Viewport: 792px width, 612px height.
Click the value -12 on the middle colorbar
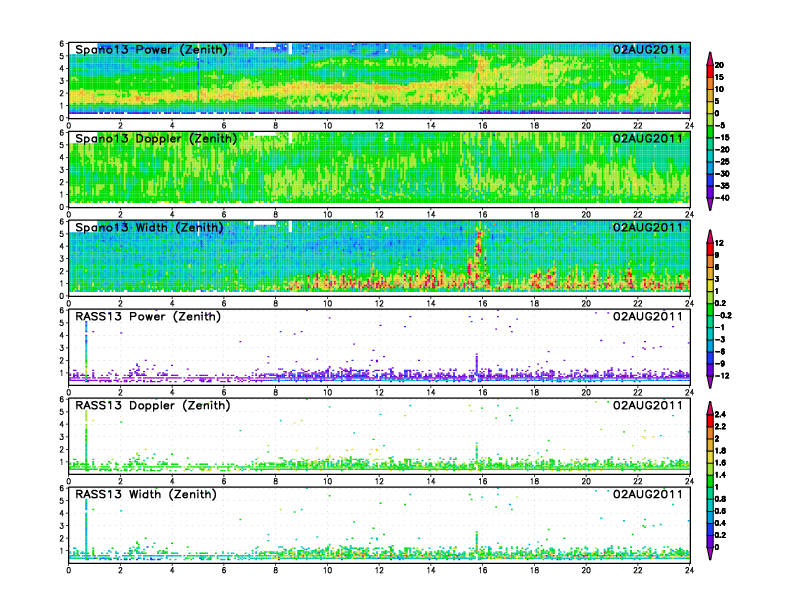tap(722, 376)
